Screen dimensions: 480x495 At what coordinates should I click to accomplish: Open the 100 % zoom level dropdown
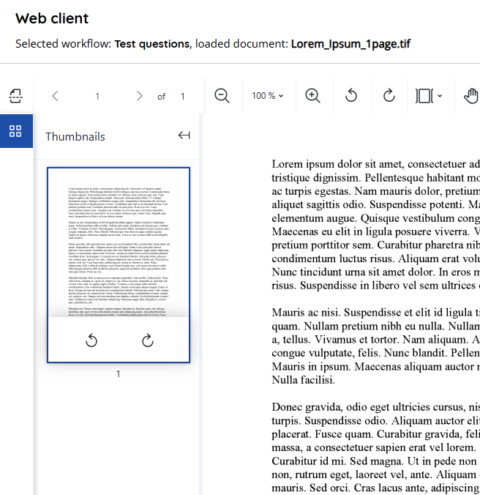pyautogui.click(x=268, y=96)
